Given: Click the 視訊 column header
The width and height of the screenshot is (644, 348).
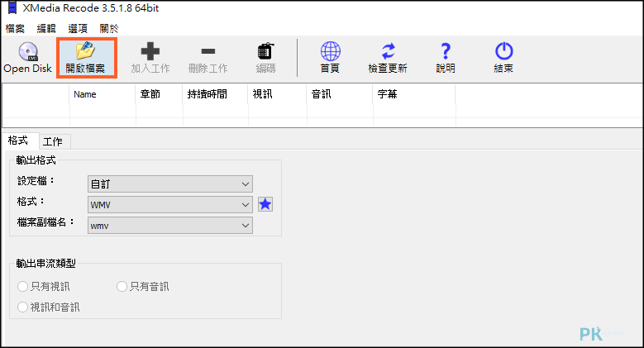Looking at the screenshot, I should pyautogui.click(x=277, y=94).
